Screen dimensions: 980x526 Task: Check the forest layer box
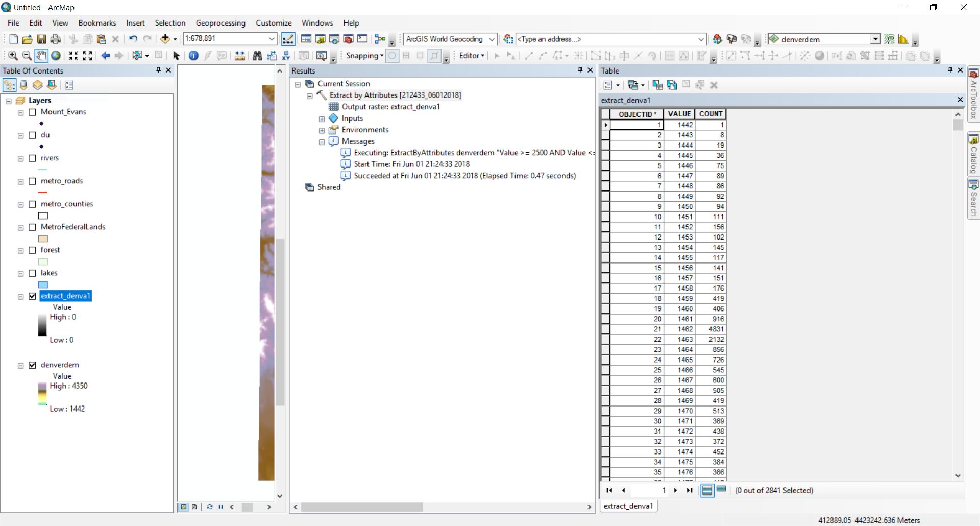(32, 250)
